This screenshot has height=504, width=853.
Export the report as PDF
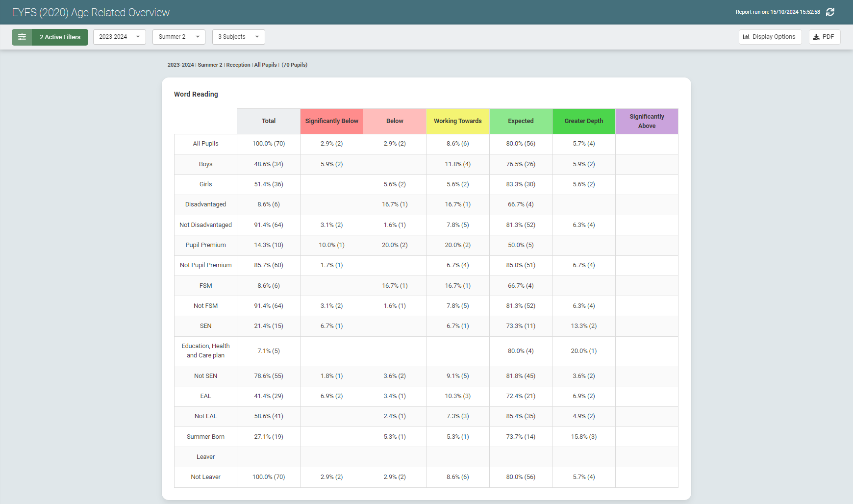824,37
